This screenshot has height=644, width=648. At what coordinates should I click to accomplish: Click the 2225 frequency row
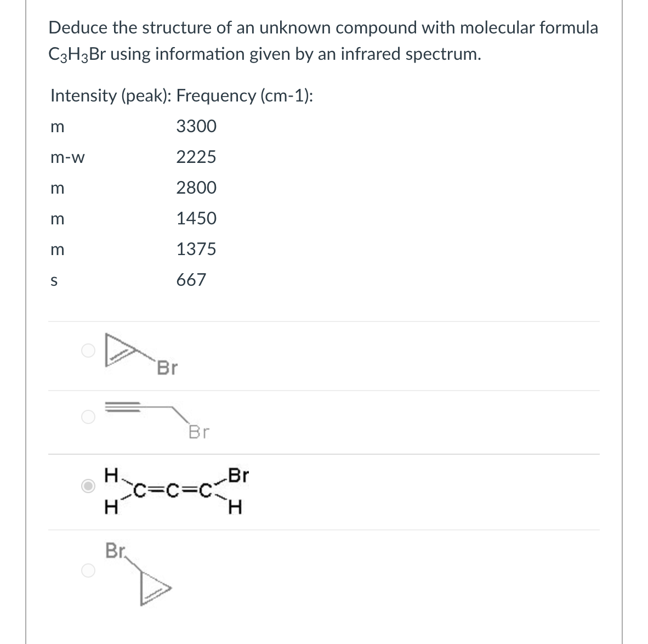196,157
